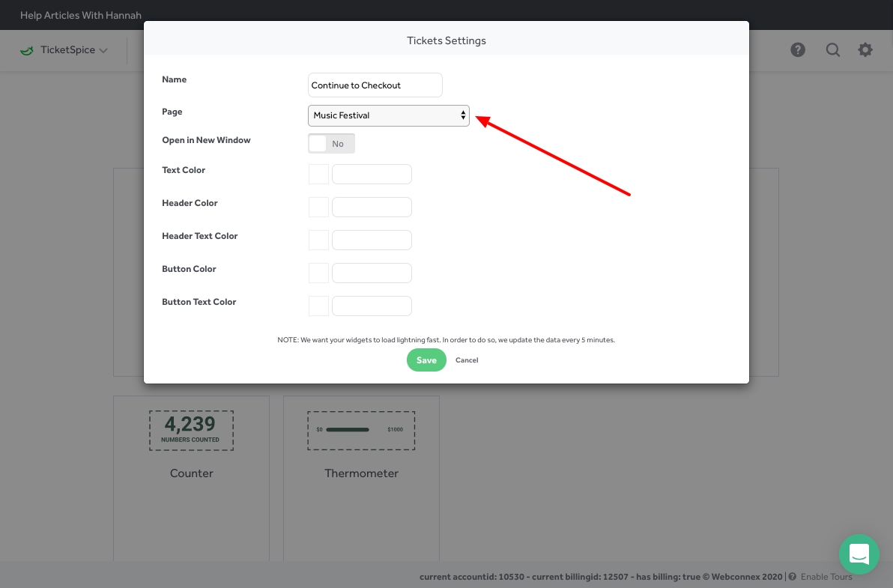Click the Header Text Color label
This screenshot has width=893, height=588.
coord(200,236)
